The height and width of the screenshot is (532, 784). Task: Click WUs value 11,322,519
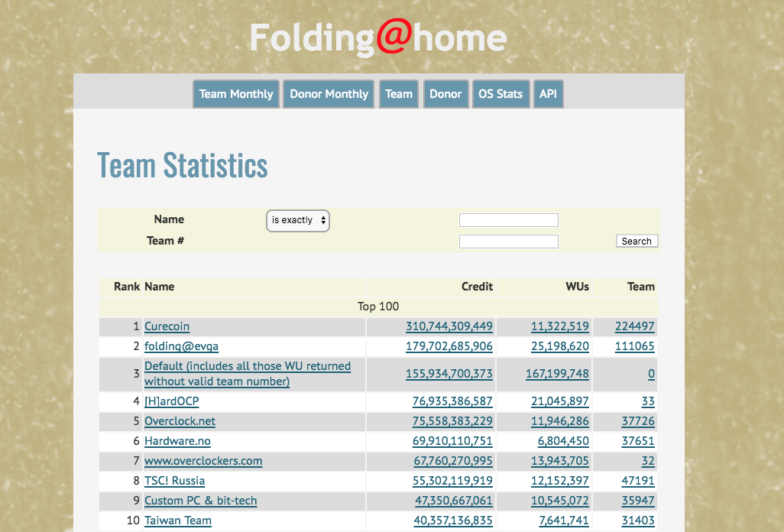tap(560, 326)
